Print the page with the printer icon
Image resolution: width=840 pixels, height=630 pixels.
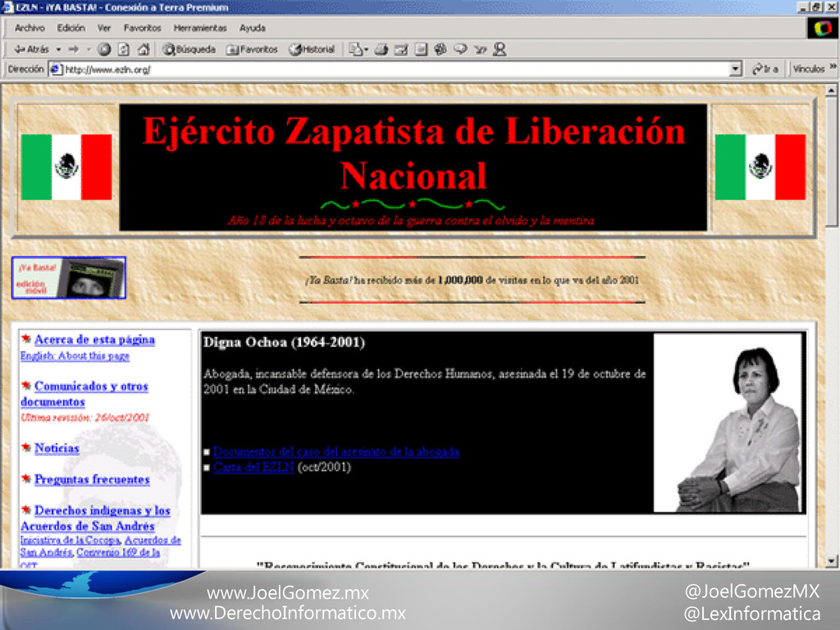(x=381, y=49)
